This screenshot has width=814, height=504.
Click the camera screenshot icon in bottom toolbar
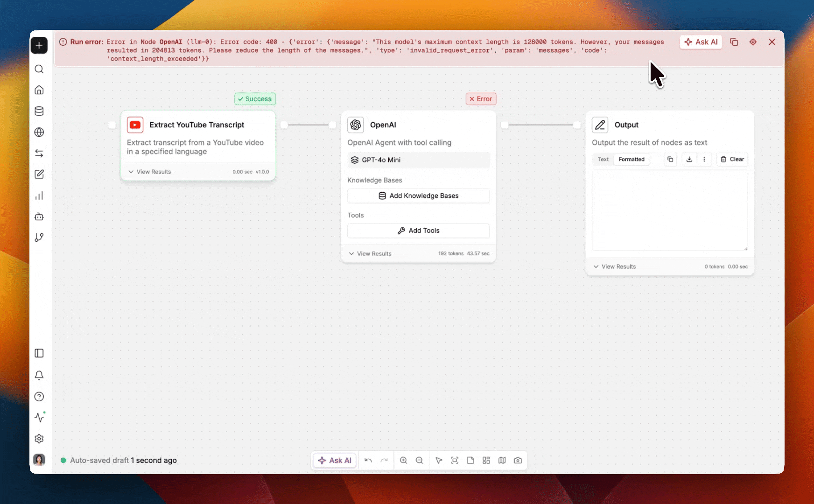tap(518, 460)
